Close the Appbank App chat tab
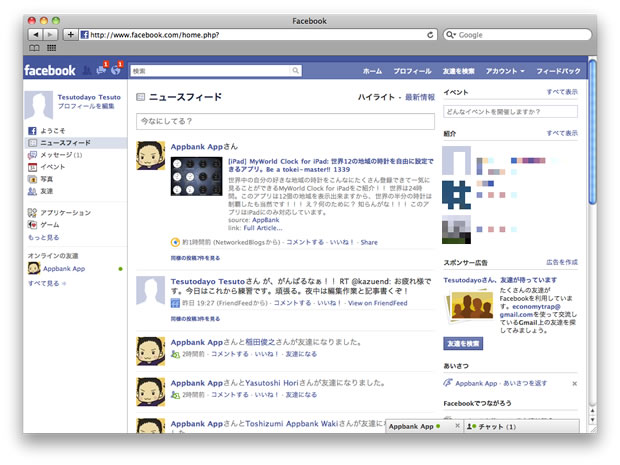Image resolution: width=620 pixels, height=465 pixels. pos(457,426)
